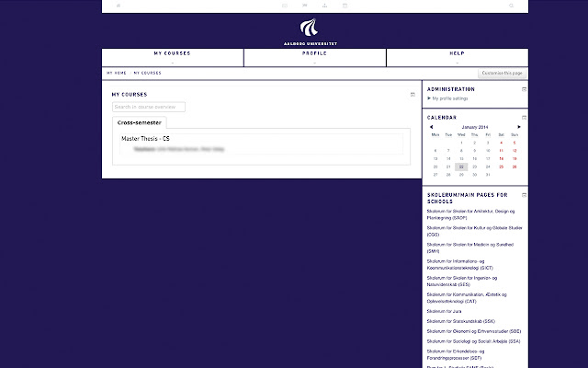Select the Cross-semester tab

[140, 122]
